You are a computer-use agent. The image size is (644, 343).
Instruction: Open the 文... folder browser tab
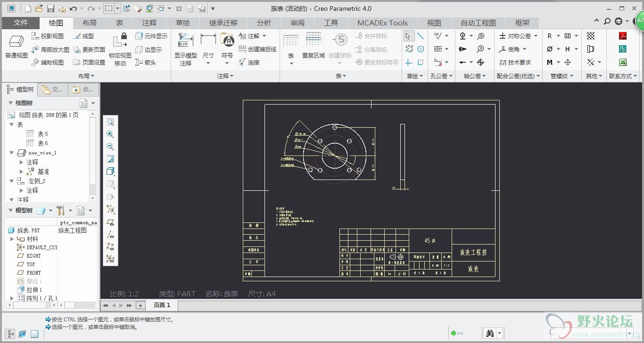[52, 90]
